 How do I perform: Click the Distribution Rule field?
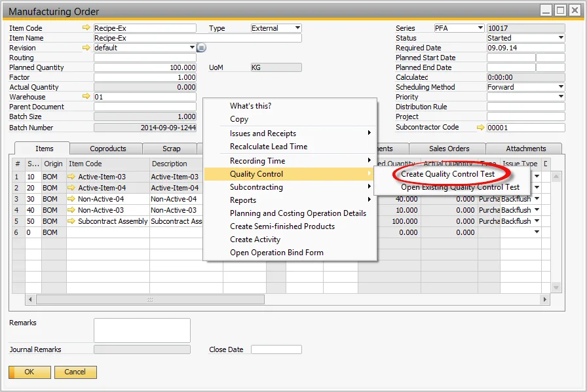tap(525, 107)
